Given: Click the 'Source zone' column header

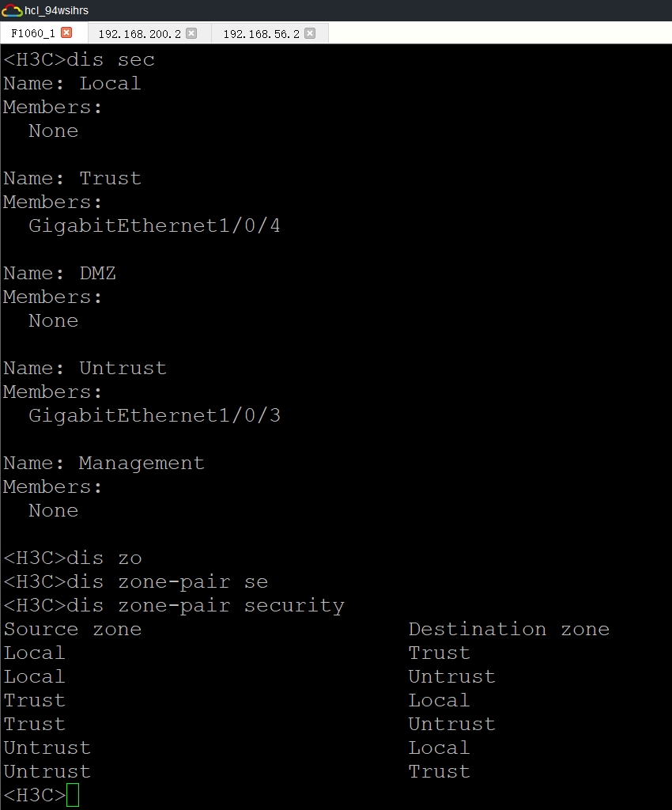Looking at the screenshot, I should [x=73, y=629].
